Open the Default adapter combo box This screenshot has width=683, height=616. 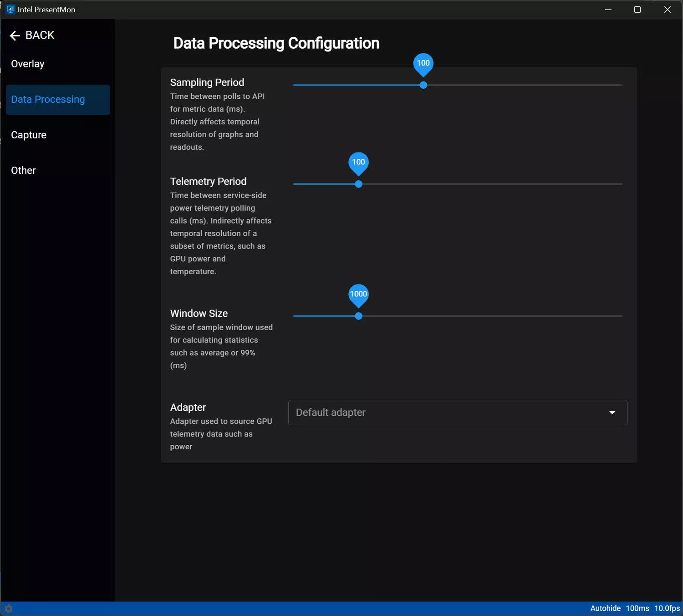tap(457, 412)
